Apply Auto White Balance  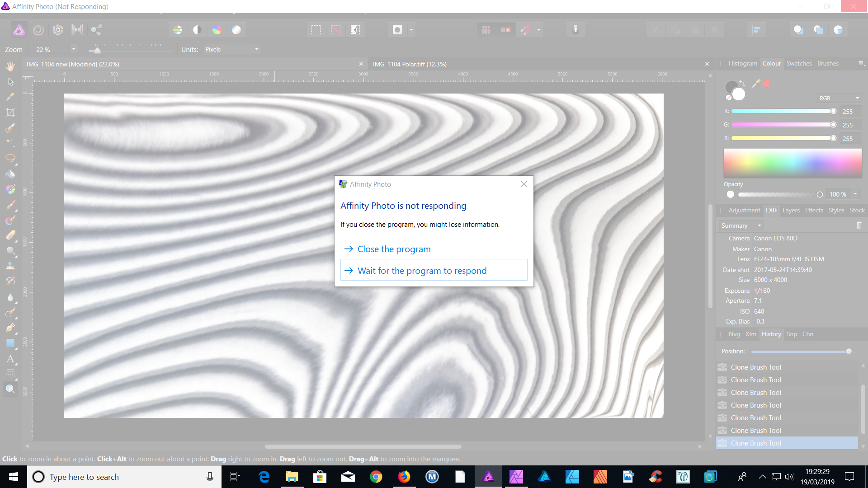point(236,30)
